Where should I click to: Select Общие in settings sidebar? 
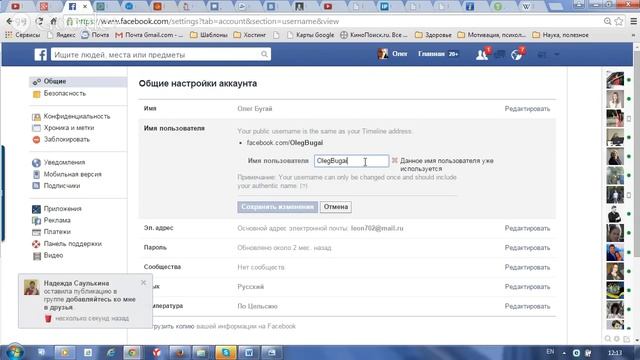78,82
